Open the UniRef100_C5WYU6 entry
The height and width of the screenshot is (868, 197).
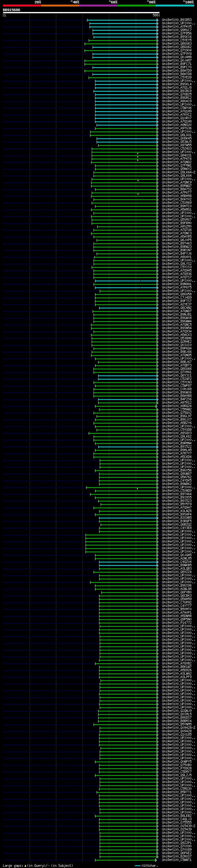click(x=177, y=108)
